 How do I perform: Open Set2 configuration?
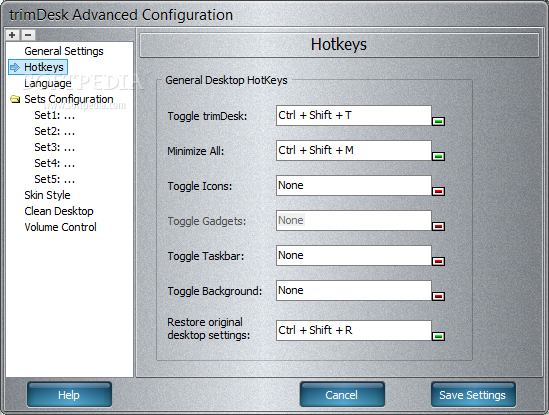[x=55, y=131]
